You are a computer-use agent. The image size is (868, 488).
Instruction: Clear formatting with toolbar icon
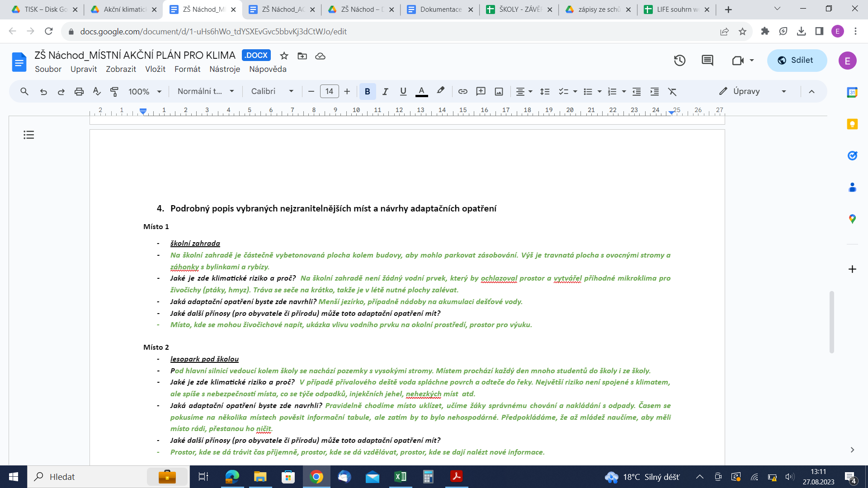672,92
